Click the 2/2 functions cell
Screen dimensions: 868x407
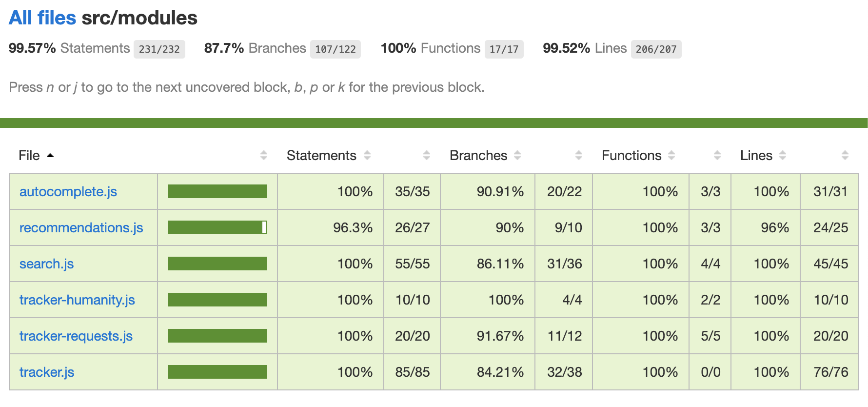point(710,300)
